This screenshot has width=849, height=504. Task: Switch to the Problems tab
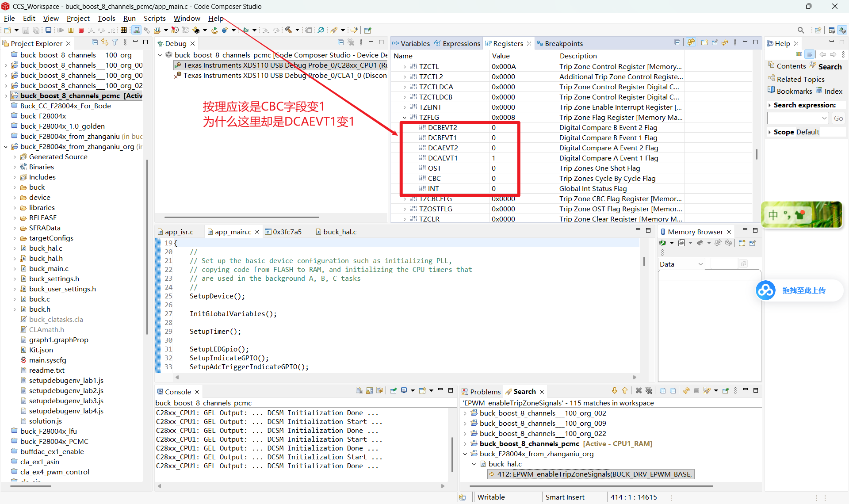click(481, 392)
